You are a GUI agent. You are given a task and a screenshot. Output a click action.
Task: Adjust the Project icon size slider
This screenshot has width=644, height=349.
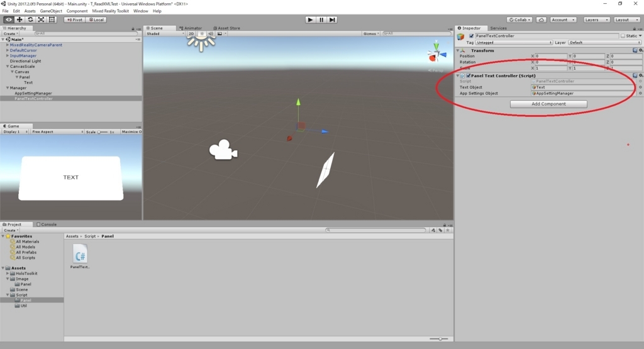click(438, 339)
